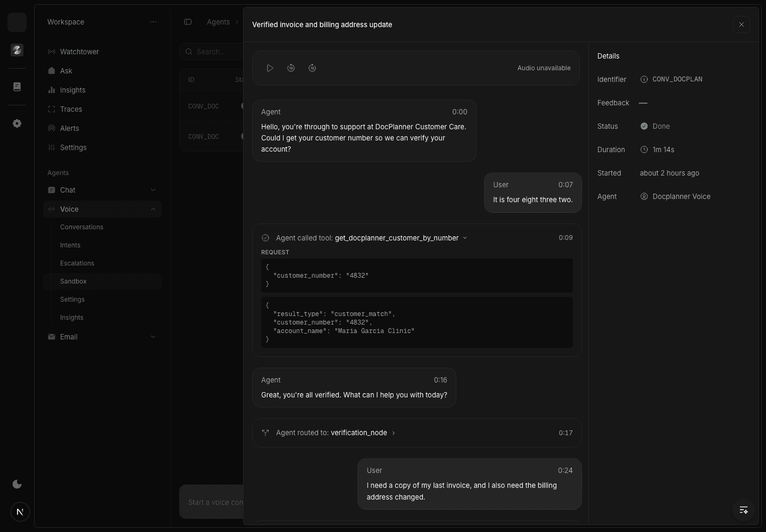766x532 pixels.
Task: Click Start a voice conversation button
Action: [x=212, y=502]
